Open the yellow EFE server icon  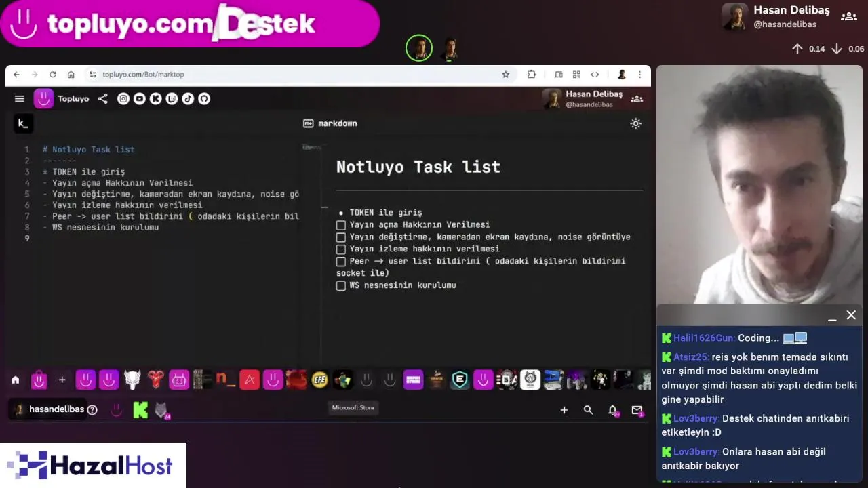coord(319,380)
